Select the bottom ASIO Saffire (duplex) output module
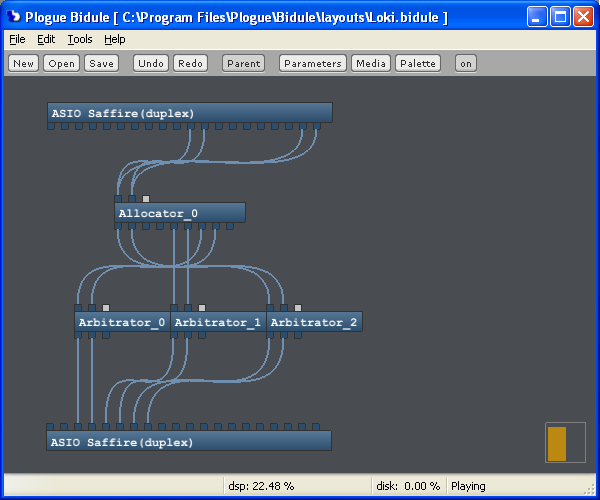The image size is (600, 500). point(189,441)
